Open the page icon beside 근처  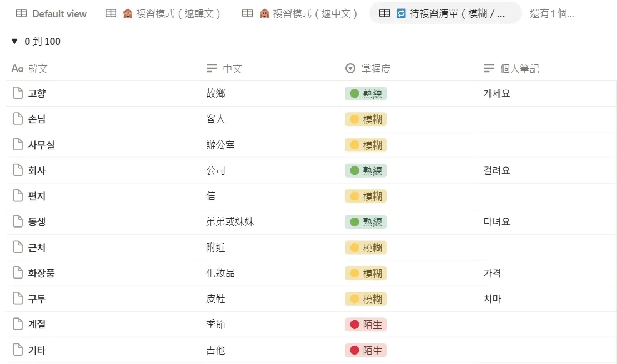[18, 247]
